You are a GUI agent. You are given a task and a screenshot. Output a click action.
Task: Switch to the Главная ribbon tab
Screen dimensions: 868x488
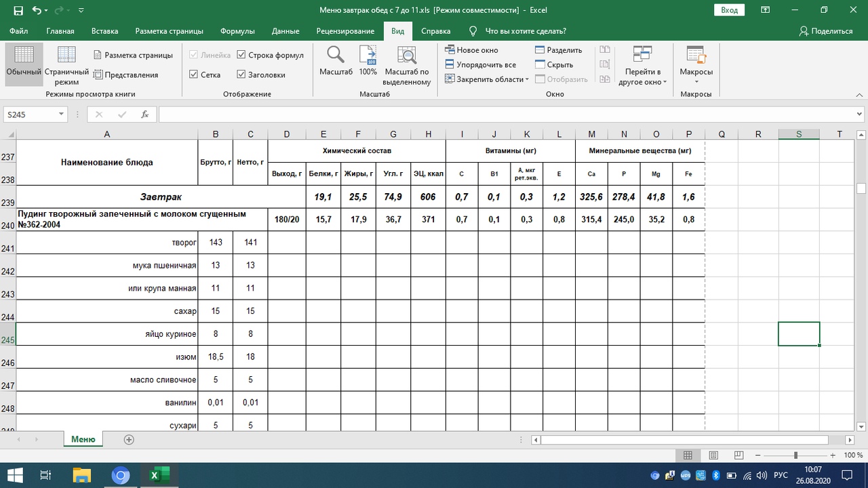pos(60,31)
